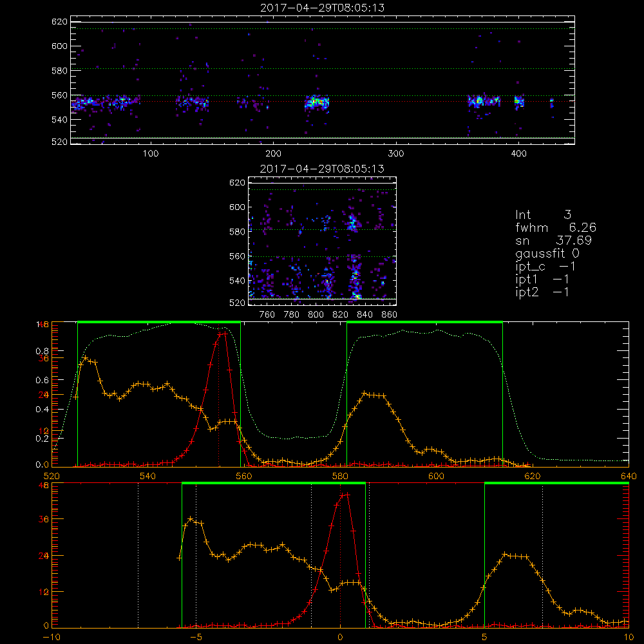The image size is (644, 644).
Task: Click the orange curve peak near 6 in the bottom plot
Action: [505, 554]
